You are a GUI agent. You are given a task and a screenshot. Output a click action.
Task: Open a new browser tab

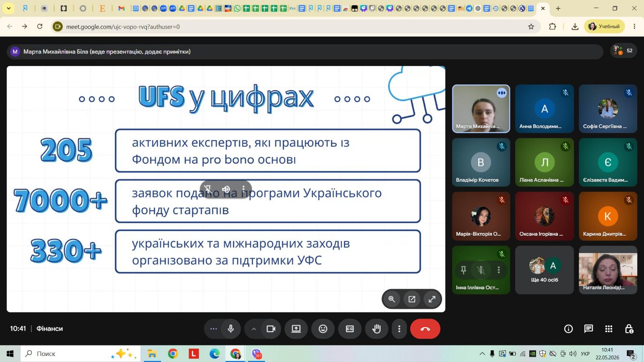click(558, 8)
